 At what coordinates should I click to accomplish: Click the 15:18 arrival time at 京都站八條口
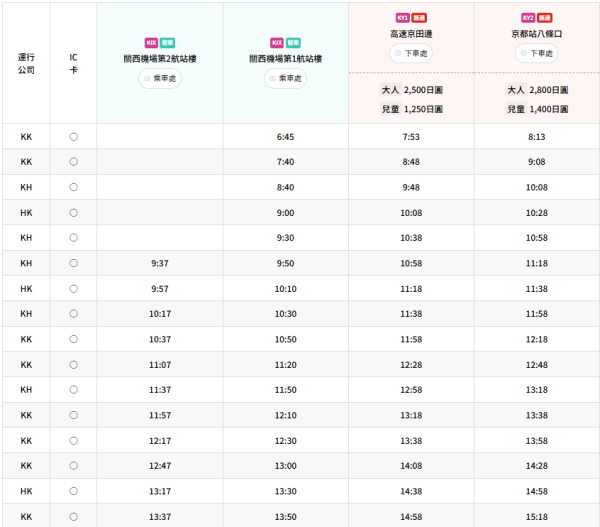coord(537,516)
